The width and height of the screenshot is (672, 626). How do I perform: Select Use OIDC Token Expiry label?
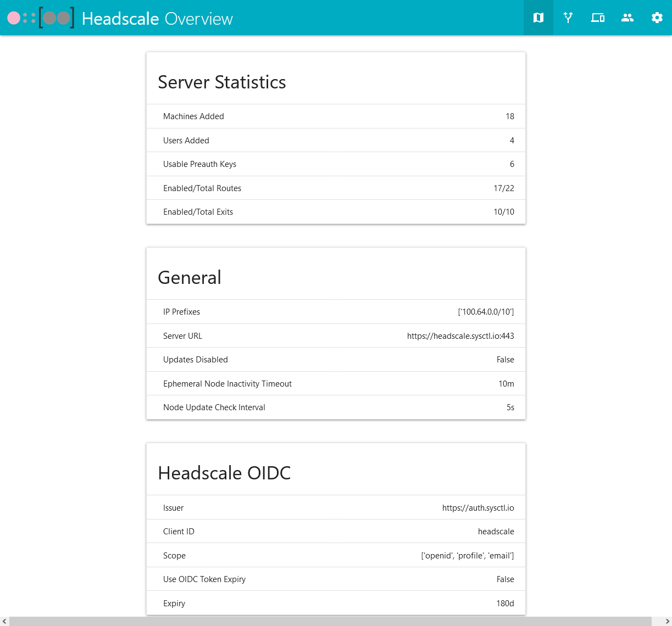[204, 579]
